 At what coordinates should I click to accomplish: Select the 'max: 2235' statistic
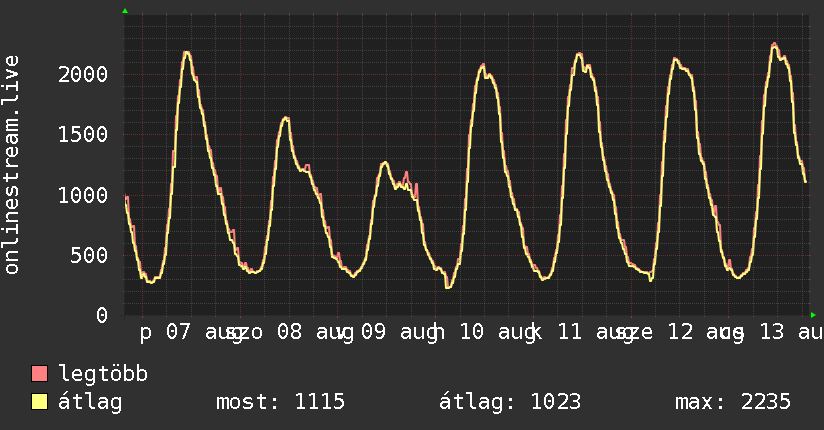(733, 402)
